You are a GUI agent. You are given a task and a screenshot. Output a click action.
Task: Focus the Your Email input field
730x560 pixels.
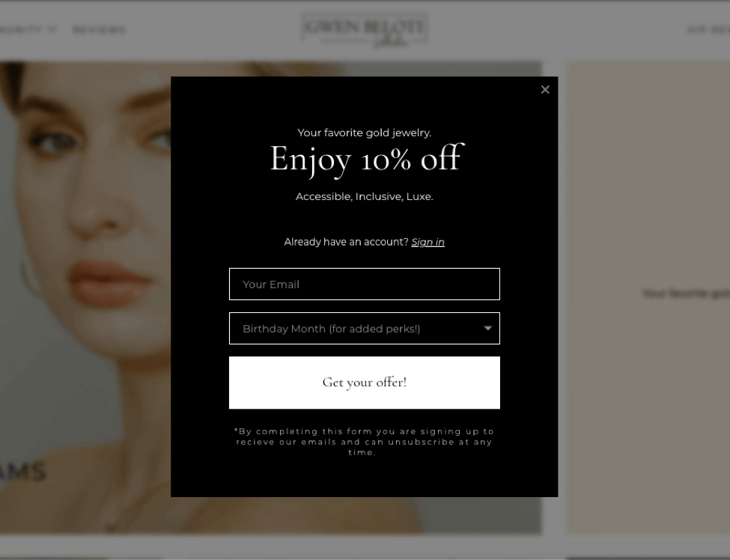click(365, 284)
